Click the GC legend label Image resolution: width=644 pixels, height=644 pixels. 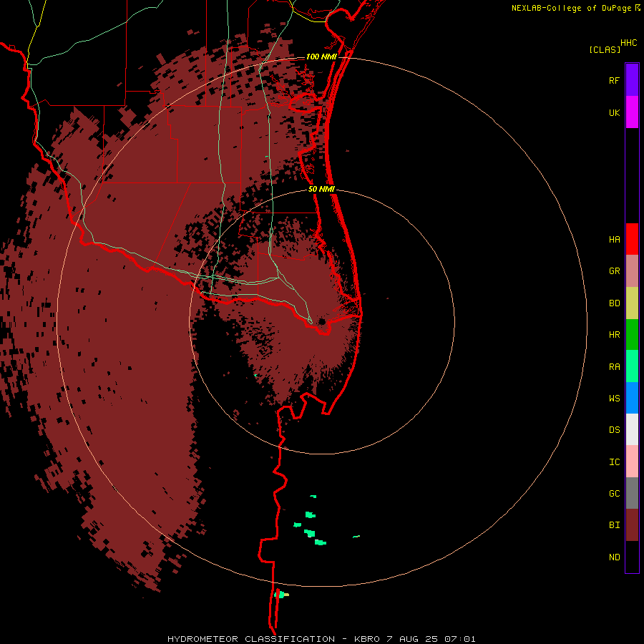point(615,494)
